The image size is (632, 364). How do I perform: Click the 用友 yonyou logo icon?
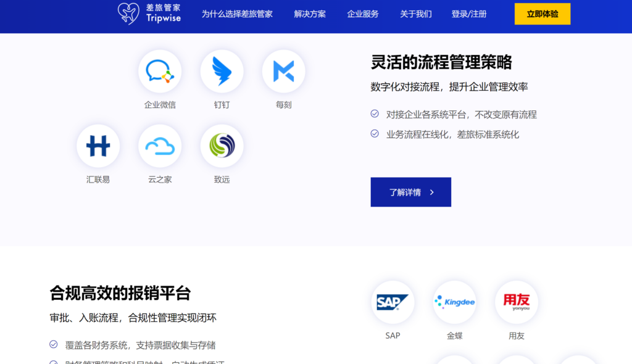[517, 302]
